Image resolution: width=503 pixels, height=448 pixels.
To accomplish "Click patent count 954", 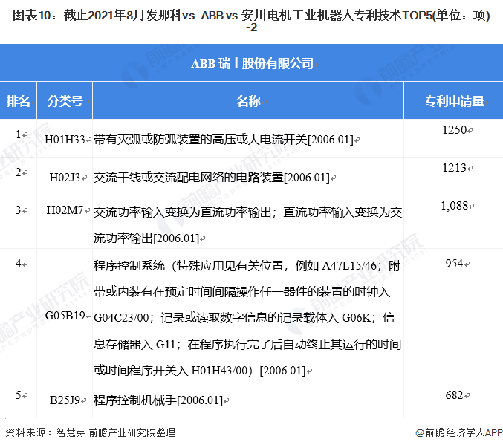I will (x=454, y=264).
